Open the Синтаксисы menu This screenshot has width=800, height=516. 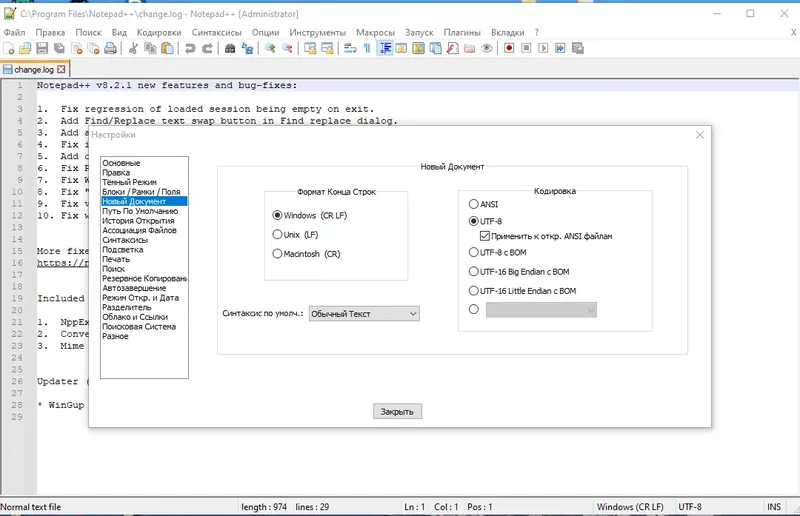[216, 32]
